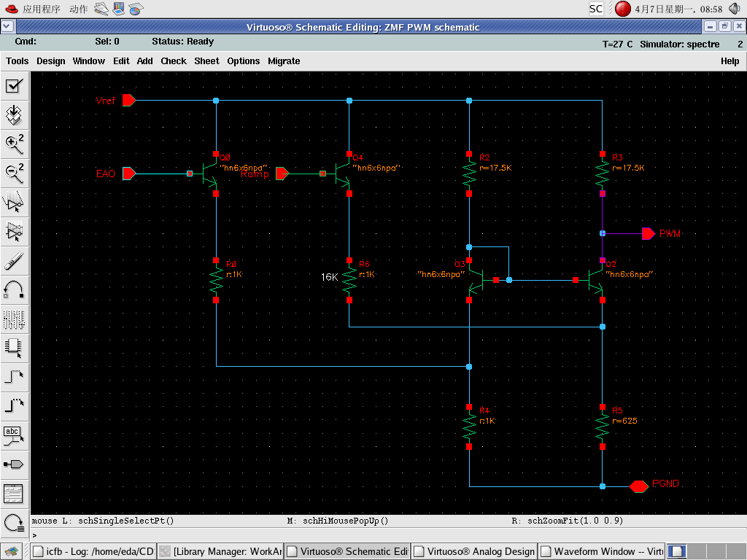
Task: Select the Add Pin tool
Action: click(x=14, y=464)
